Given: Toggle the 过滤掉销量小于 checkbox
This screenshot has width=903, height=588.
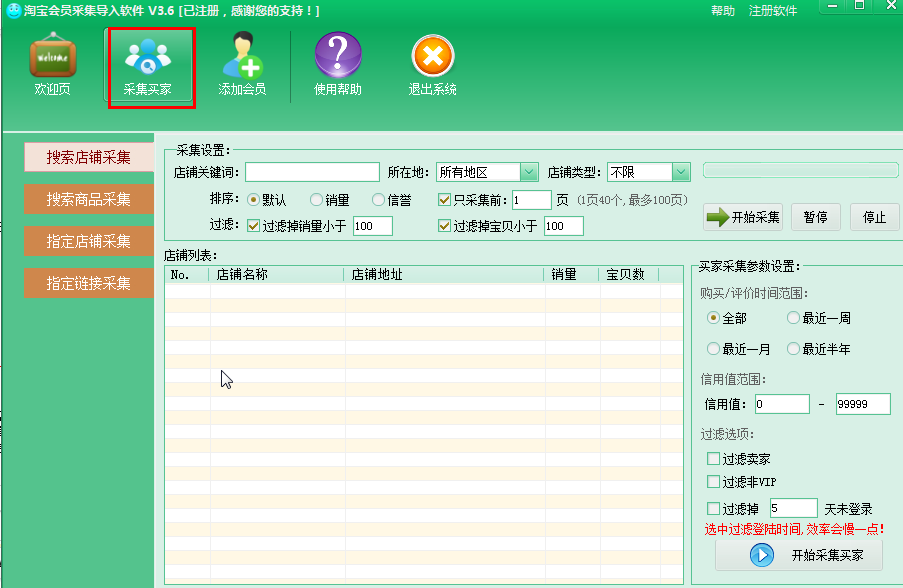Looking at the screenshot, I should point(253,226).
